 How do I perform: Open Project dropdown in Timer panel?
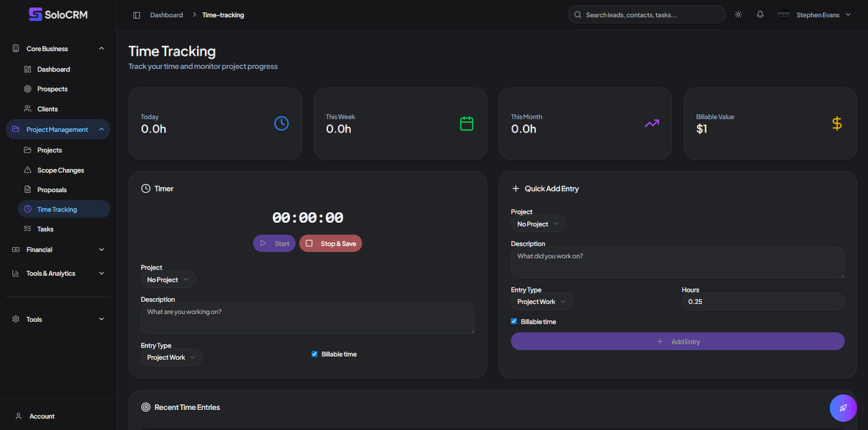(x=168, y=279)
